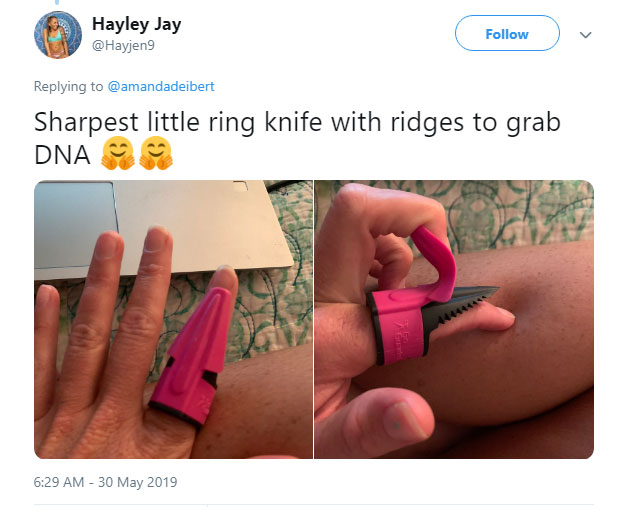Click the first hugging face emoji

pyautogui.click(x=118, y=153)
